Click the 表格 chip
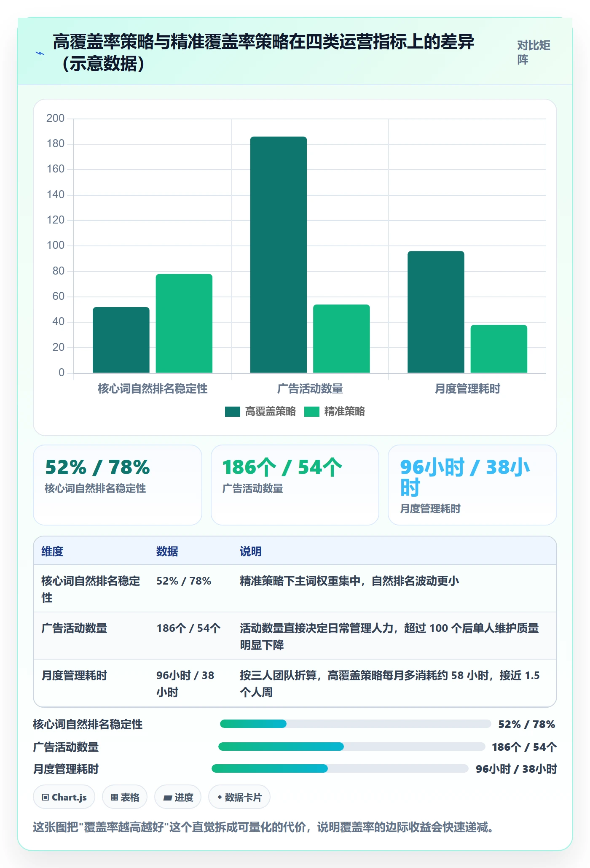The width and height of the screenshot is (590, 868). (125, 797)
